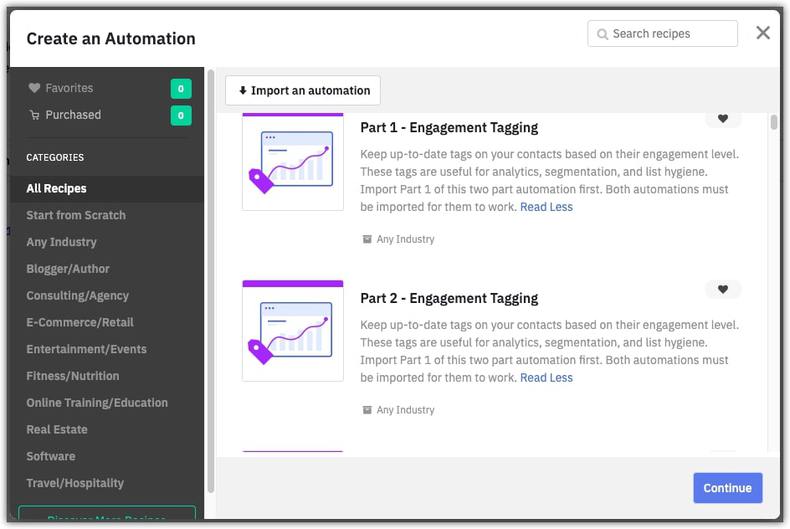The image size is (790, 529).
Task: Click the Favorites heart icon in sidebar
Action: click(34, 88)
